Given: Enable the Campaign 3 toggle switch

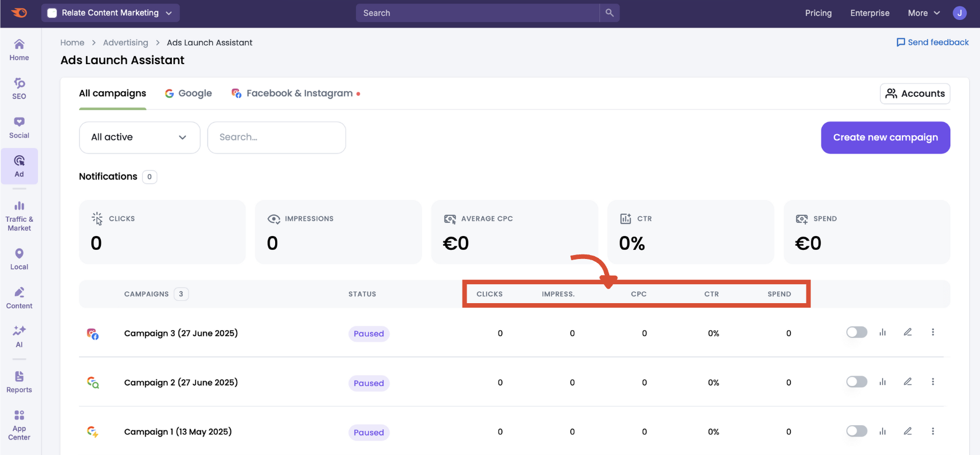Looking at the screenshot, I should (x=857, y=332).
